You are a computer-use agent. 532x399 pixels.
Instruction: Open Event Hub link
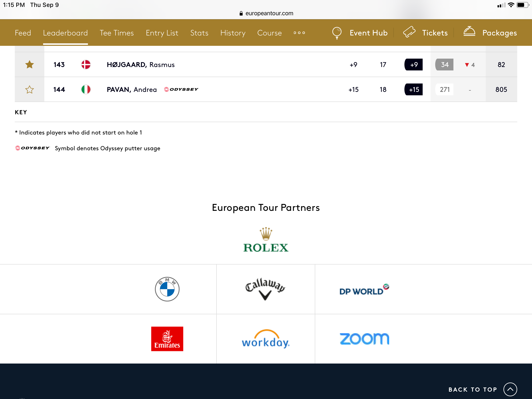point(368,33)
